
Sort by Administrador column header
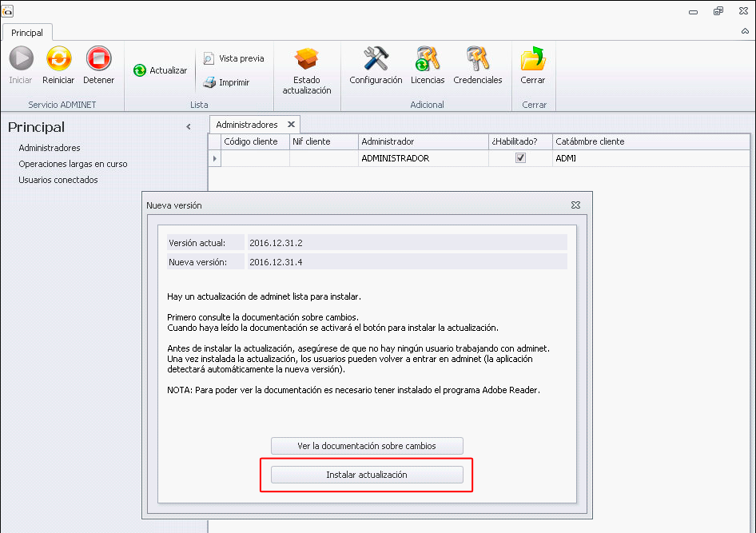(x=424, y=141)
